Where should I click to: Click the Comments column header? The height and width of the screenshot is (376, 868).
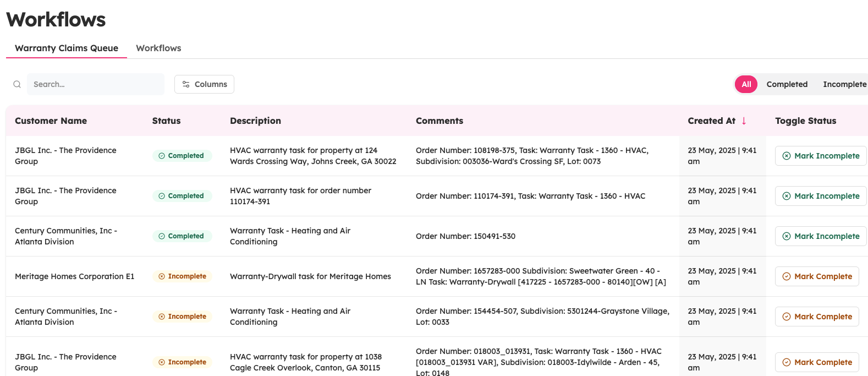(439, 121)
